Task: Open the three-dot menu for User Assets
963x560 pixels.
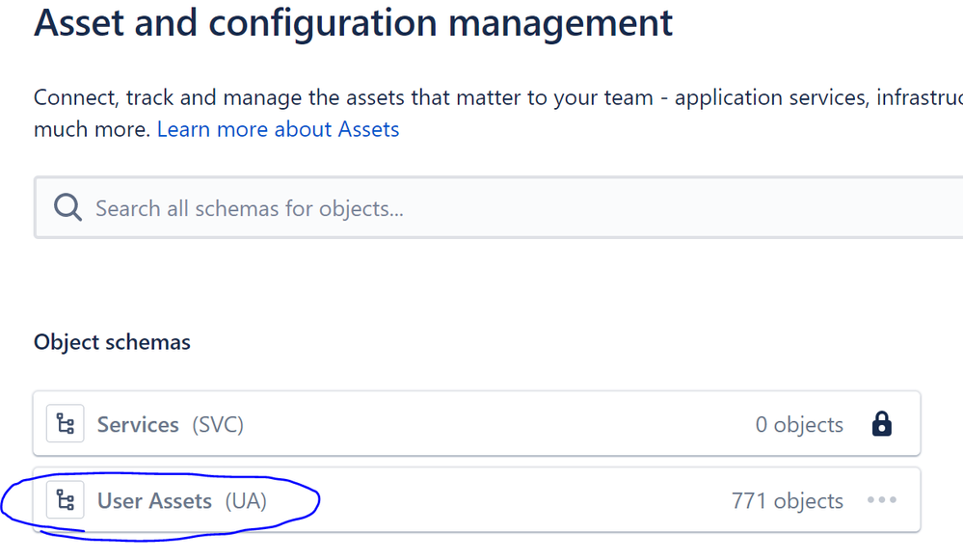Action: [881, 500]
